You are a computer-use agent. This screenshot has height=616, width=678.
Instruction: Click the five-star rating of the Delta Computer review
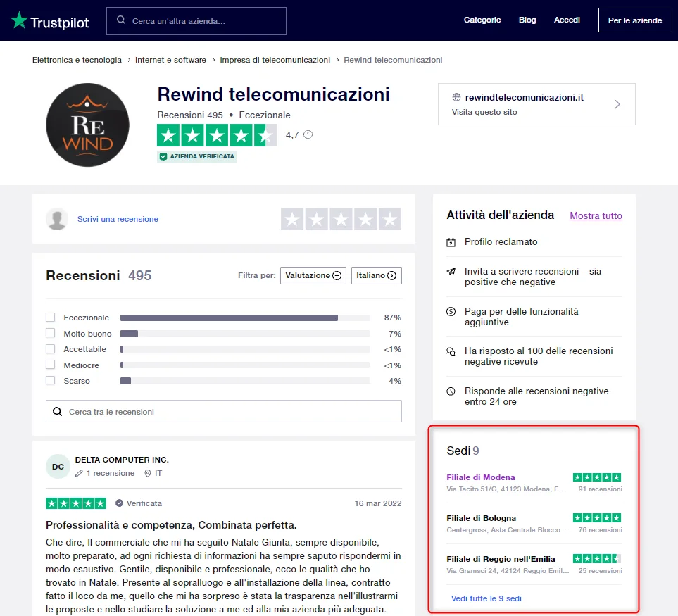tap(75, 503)
